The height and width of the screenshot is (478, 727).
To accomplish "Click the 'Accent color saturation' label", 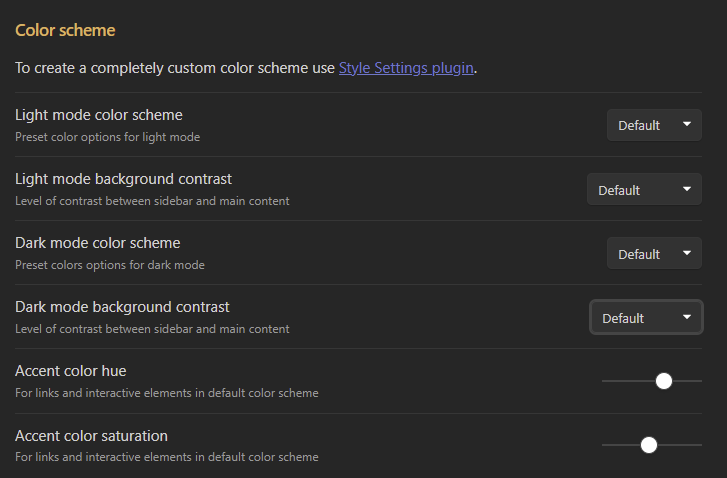I will click(x=91, y=436).
